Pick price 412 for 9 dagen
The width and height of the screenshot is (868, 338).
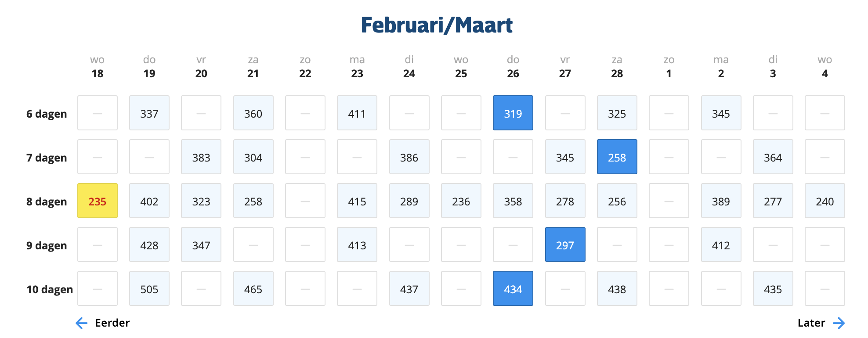pos(721,245)
